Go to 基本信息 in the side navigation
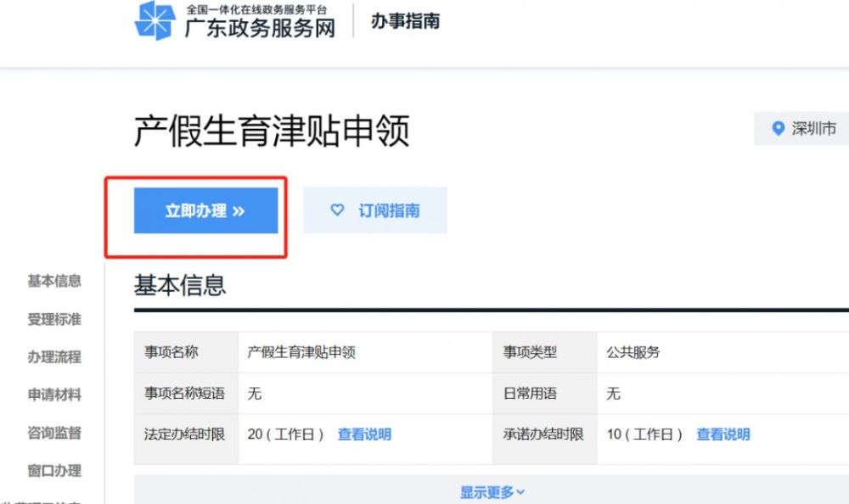 tap(54, 281)
